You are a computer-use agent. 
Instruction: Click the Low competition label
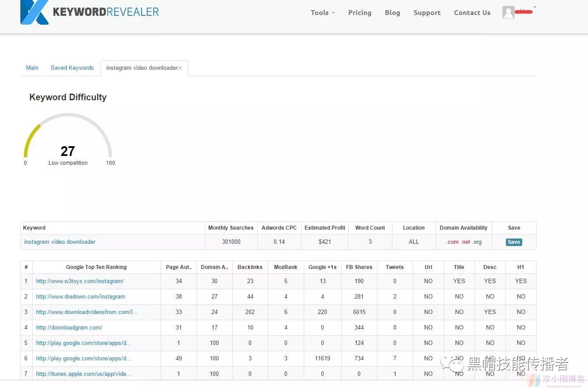[68, 163]
